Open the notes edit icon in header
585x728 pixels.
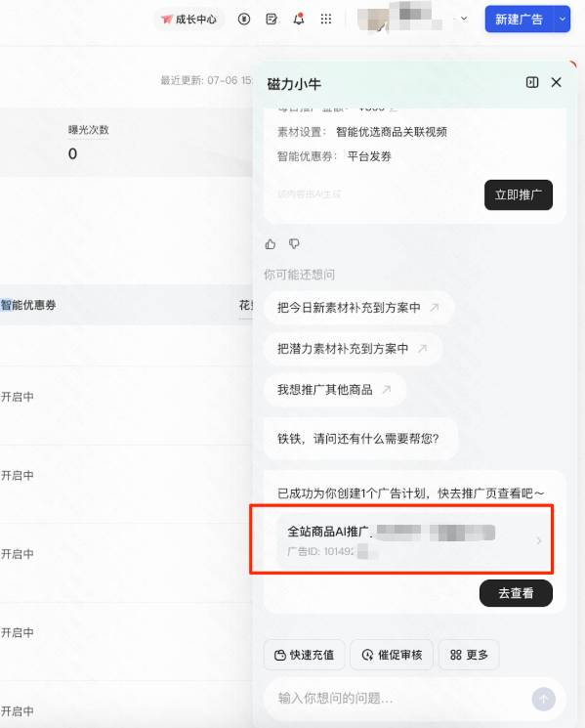tap(272, 19)
